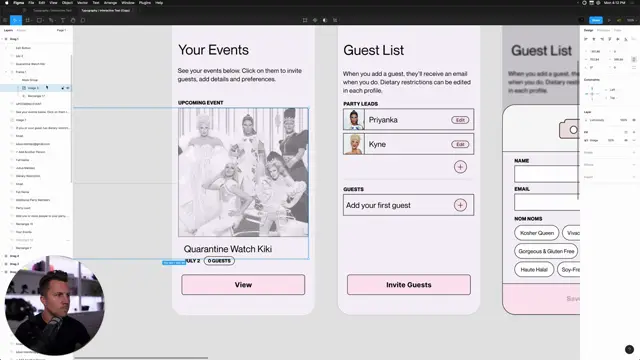Viewport: 640px width, 360px height.
Task: Click the image fill opacity value
Action: tap(611, 140)
